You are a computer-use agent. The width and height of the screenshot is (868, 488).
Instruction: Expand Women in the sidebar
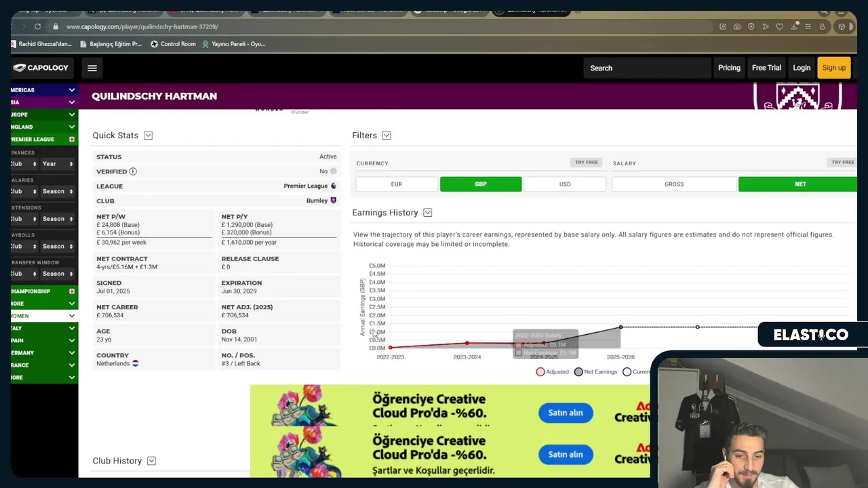click(44, 316)
